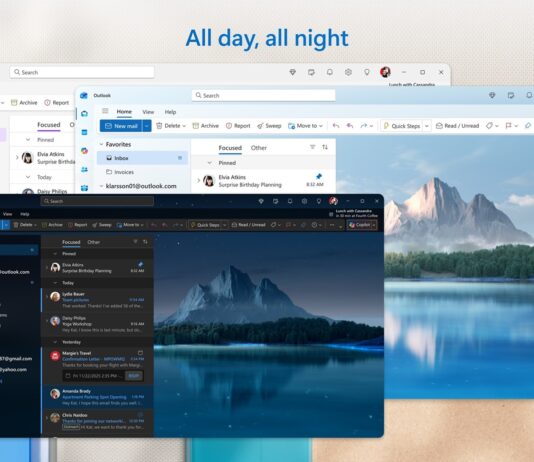534x462 pixels.
Task: Click the Archive icon in the middle window
Action: (x=195, y=126)
